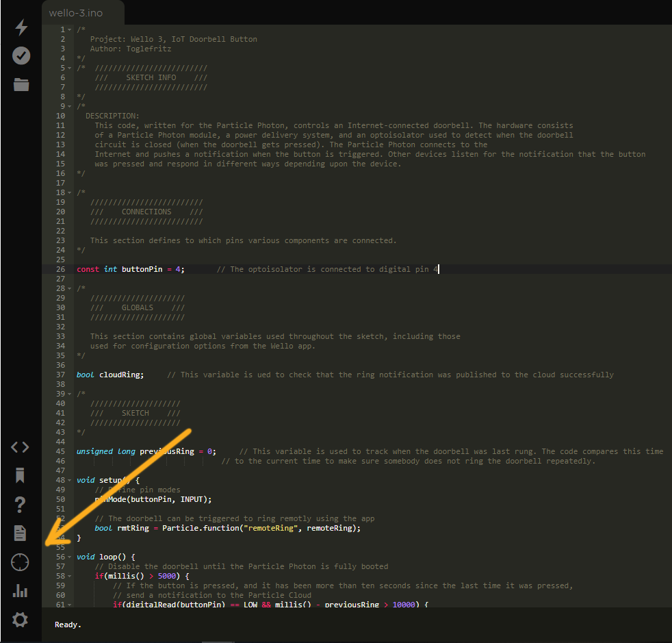Open the Settings gear icon
This screenshot has height=643, width=672.
point(20,620)
